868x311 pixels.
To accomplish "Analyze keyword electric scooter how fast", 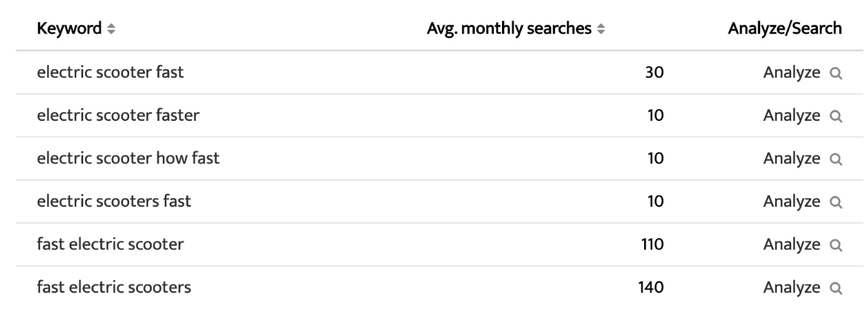I will coord(792,159).
